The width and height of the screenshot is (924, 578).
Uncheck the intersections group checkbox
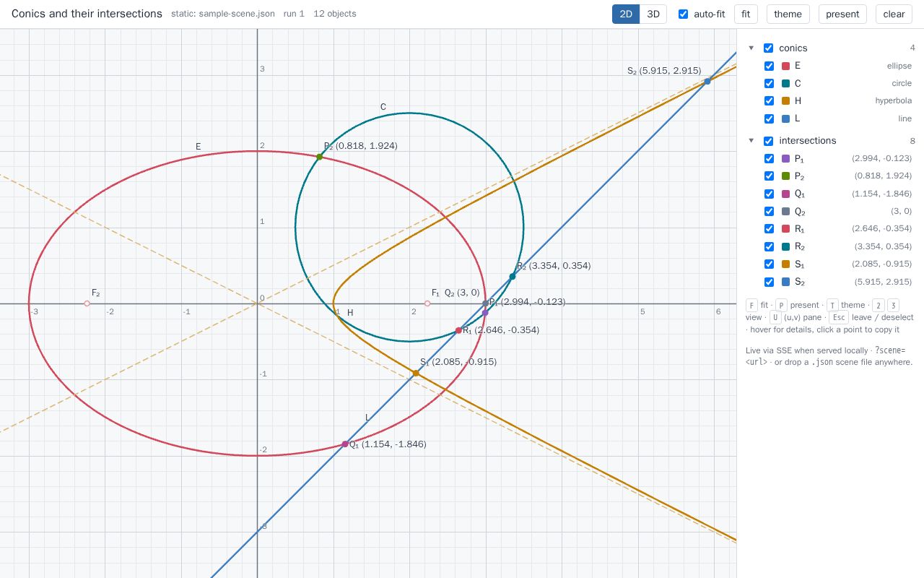(x=768, y=141)
